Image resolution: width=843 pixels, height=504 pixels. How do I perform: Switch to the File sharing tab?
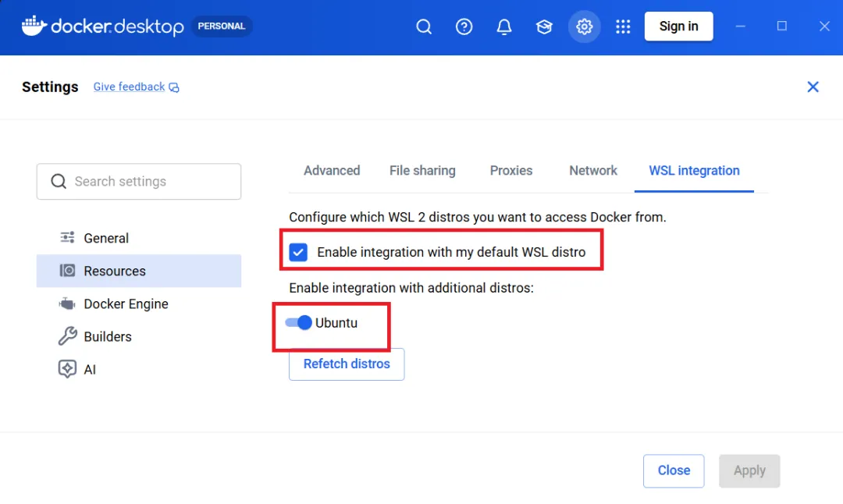422,170
